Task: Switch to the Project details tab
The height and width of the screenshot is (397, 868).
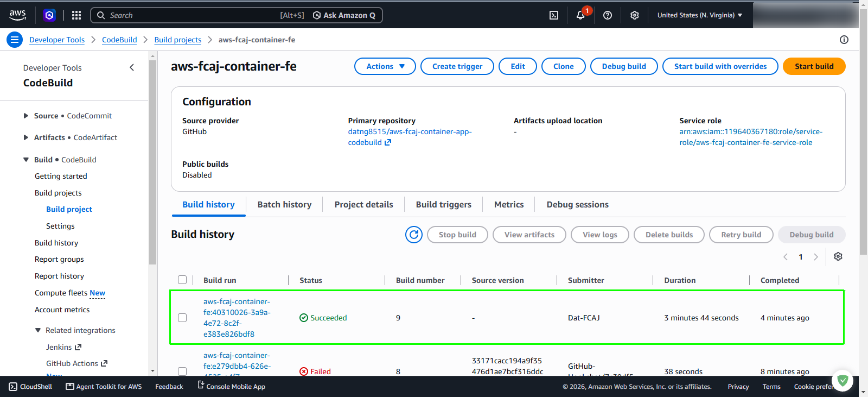Action: tap(364, 205)
